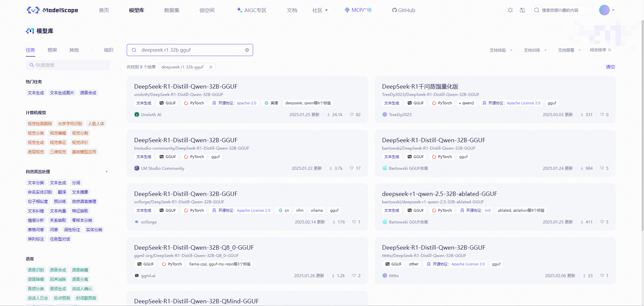Switch to the 框架 tab
The width and height of the screenshot is (644, 306).
pyautogui.click(x=52, y=50)
